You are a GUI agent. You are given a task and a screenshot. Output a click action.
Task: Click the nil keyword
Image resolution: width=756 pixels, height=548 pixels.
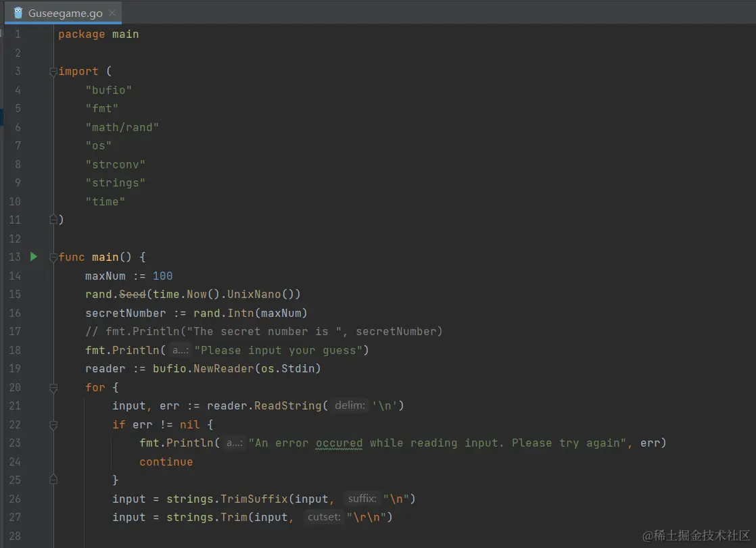pyautogui.click(x=189, y=424)
